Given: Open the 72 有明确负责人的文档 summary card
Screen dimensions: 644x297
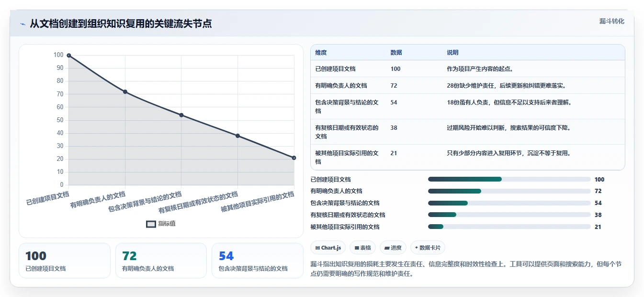Looking at the screenshot, I should pos(161,261).
